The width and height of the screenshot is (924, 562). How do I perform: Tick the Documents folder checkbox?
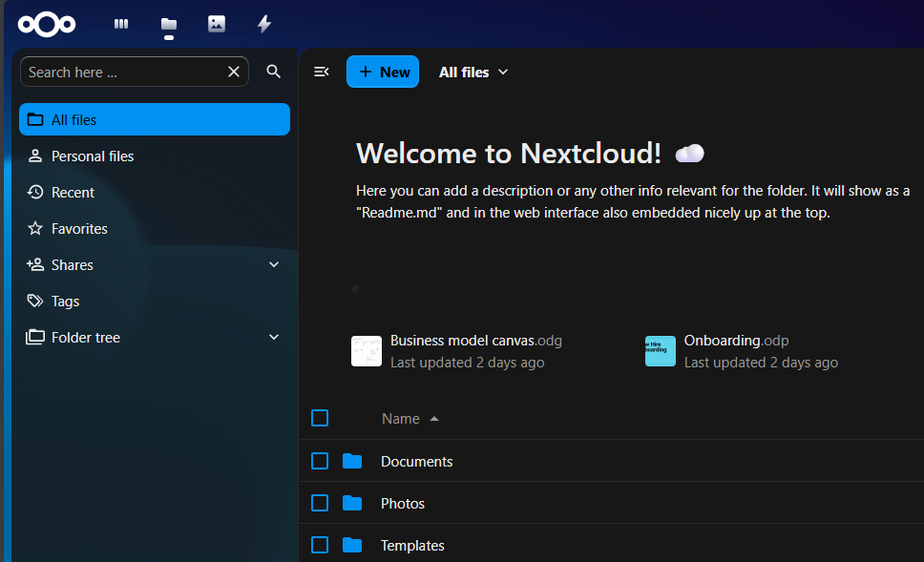coord(320,461)
